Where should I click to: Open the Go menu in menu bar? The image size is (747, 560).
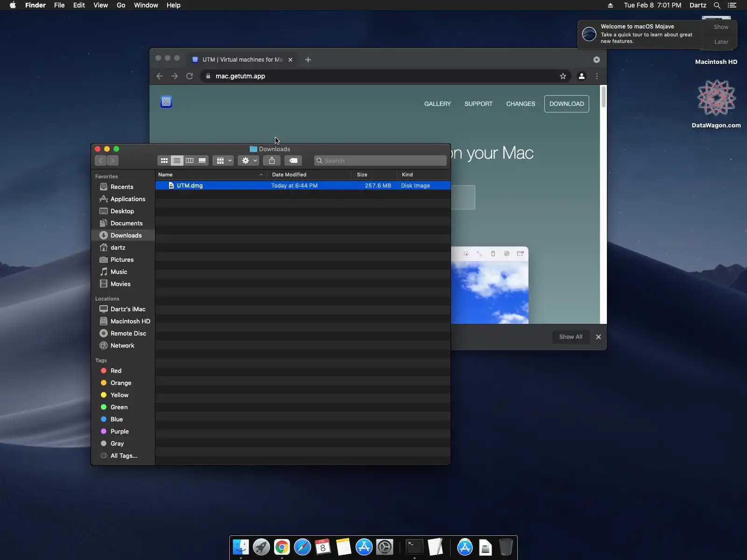pos(121,5)
